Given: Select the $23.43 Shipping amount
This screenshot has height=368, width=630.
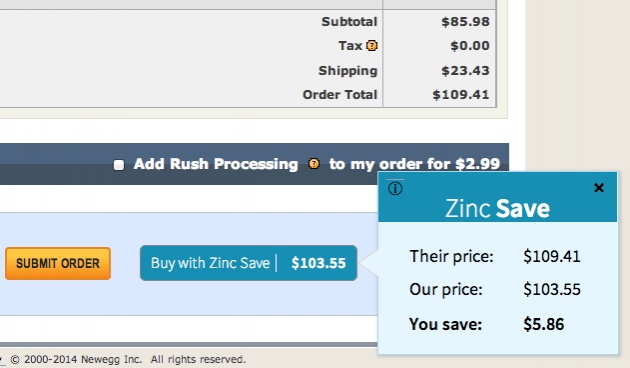Looking at the screenshot, I should (465, 71).
